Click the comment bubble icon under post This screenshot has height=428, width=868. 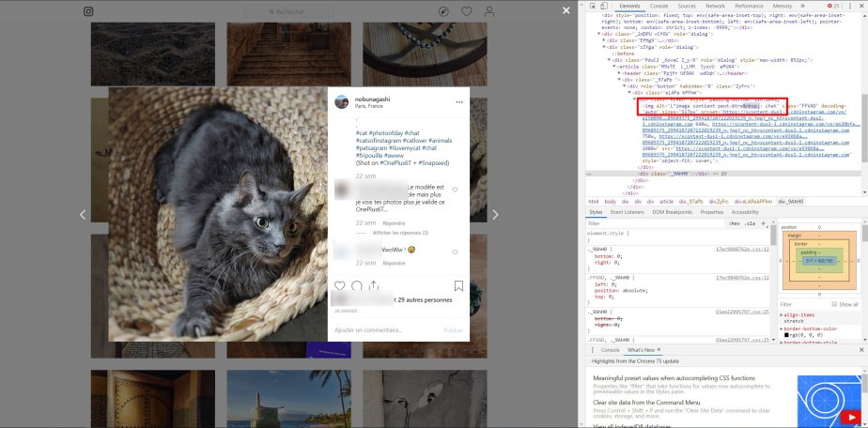click(x=357, y=286)
